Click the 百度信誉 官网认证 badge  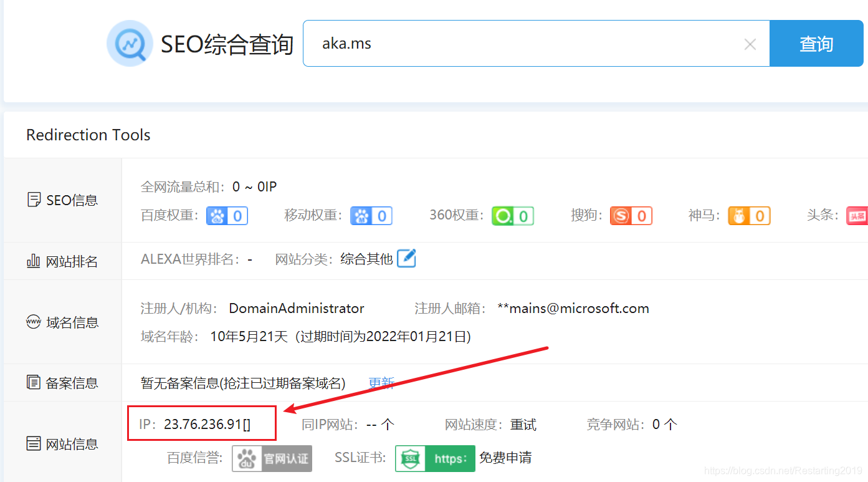point(272,458)
